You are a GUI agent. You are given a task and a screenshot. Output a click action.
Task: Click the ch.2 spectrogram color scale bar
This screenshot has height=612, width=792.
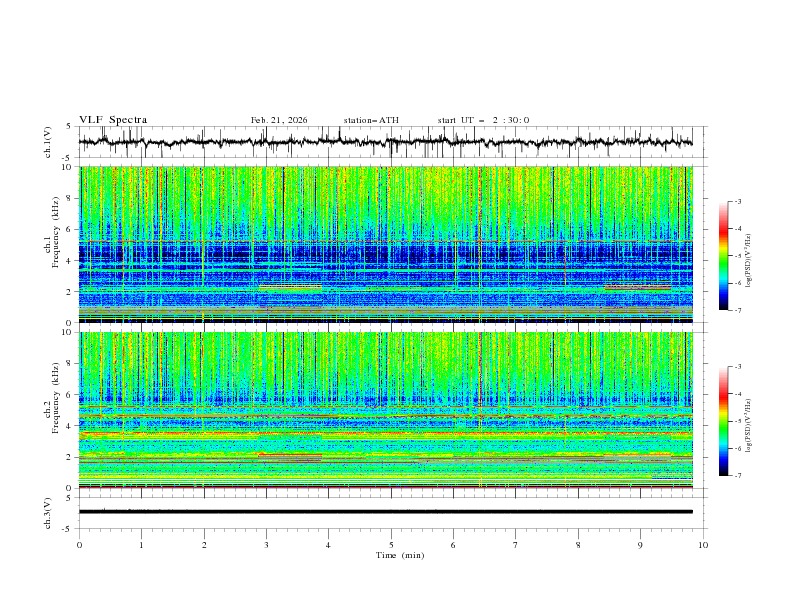pos(723,421)
